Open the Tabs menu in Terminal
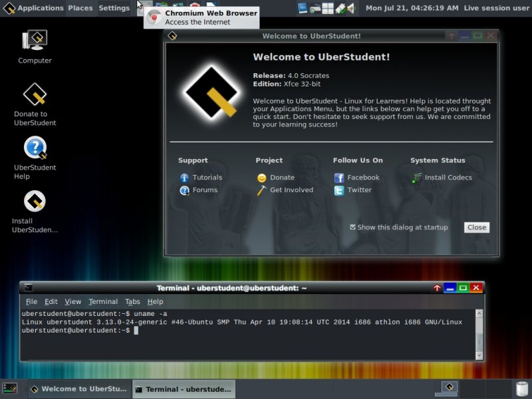The height and width of the screenshot is (399, 532). pyautogui.click(x=132, y=301)
